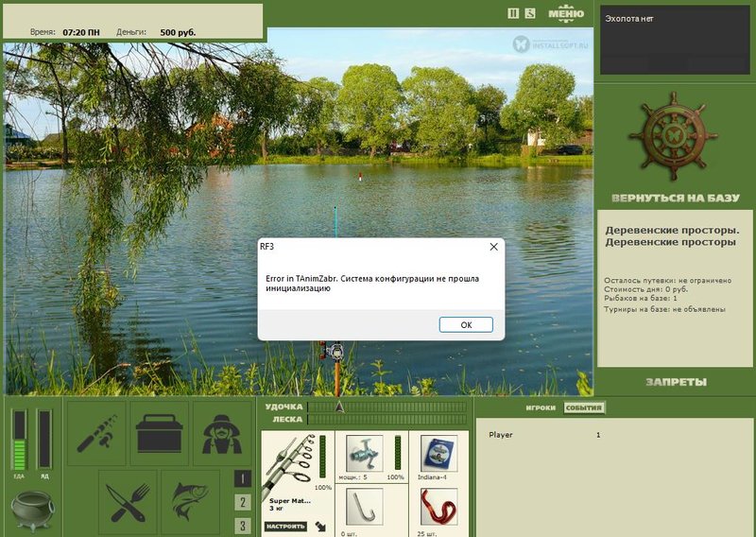The height and width of the screenshot is (537, 756).
Task: Click the Деревенские просторы location title
Action: pyautogui.click(x=672, y=236)
